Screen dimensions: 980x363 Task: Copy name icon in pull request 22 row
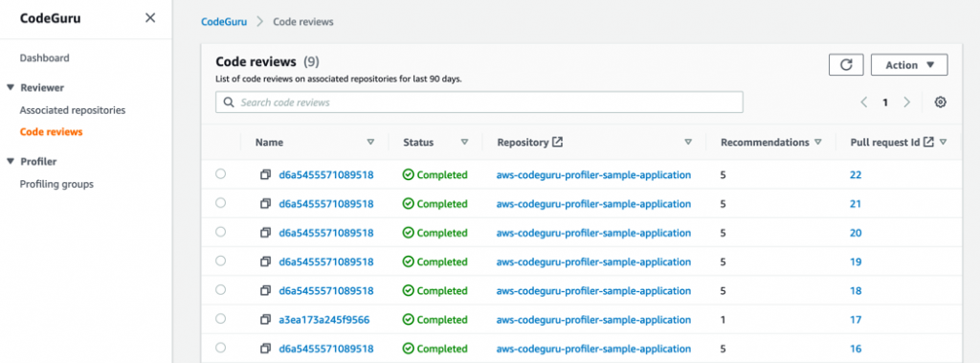coord(266,175)
